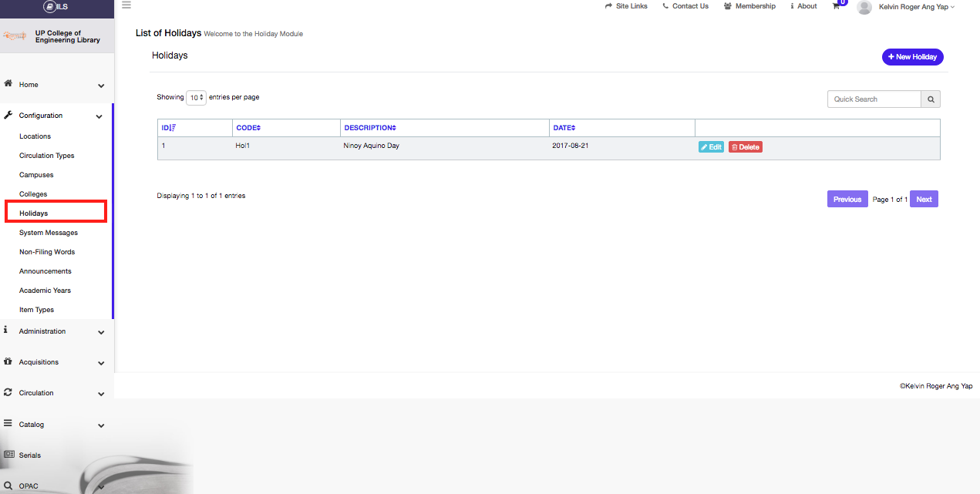Click the ILS logo at top

[56, 6]
